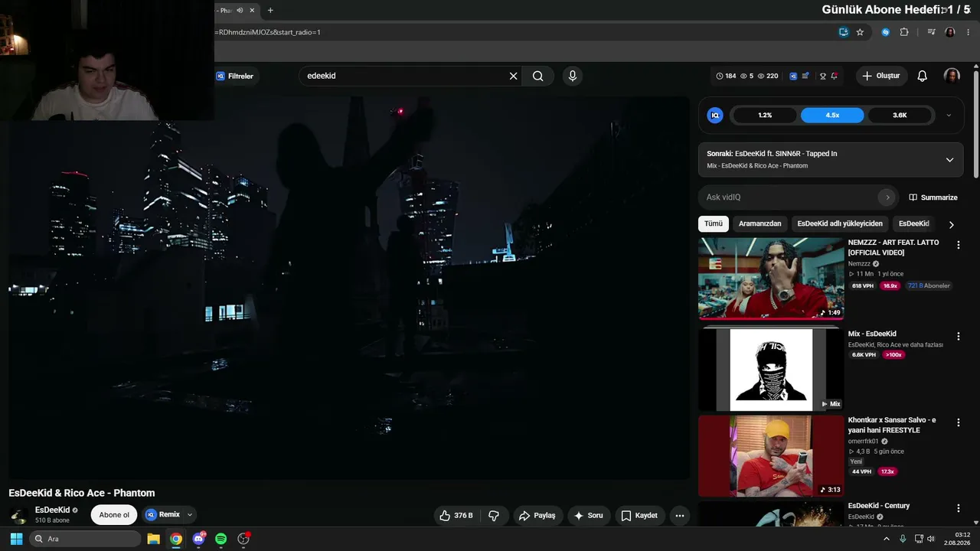Select the 4.5x vidIQ metric pill
This screenshot has height=551, width=980.
[832, 116]
